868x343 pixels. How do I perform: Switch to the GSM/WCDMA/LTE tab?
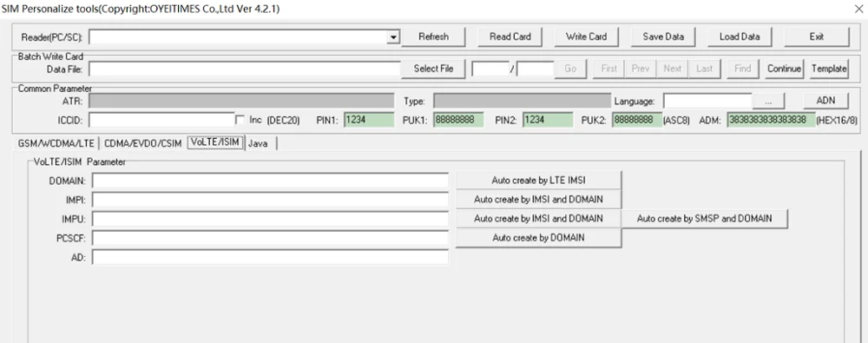(56, 143)
